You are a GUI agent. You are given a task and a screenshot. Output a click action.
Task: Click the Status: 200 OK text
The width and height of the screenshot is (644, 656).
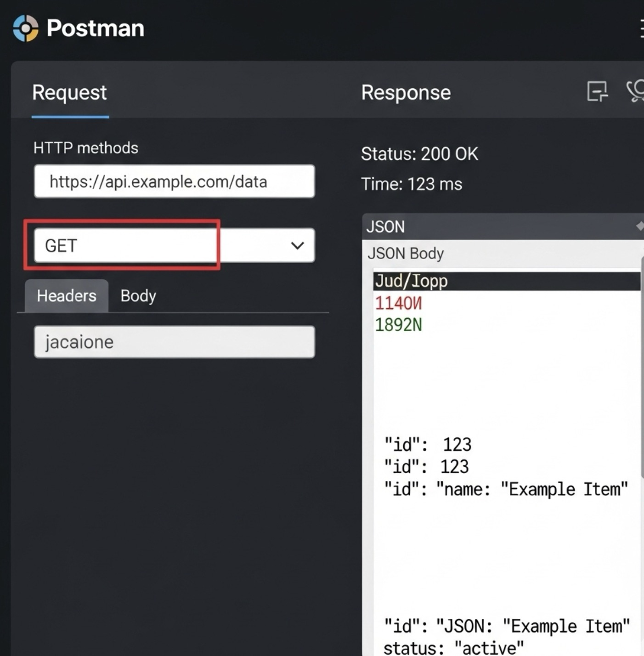419,154
